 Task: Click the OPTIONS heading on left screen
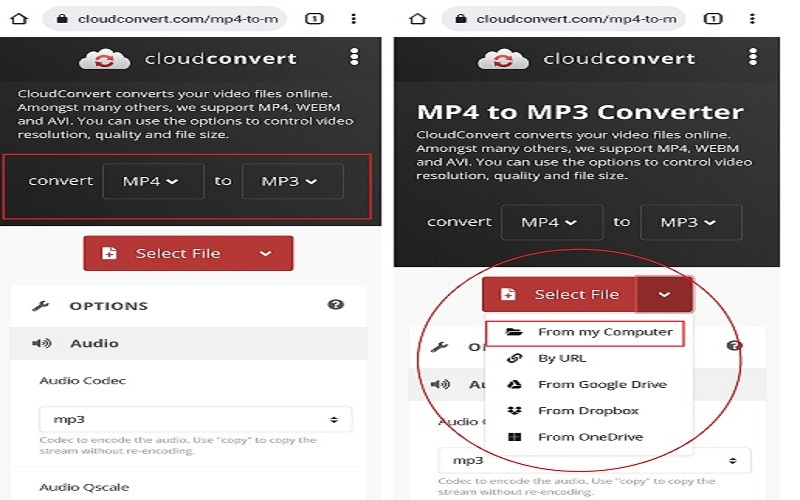click(x=109, y=306)
